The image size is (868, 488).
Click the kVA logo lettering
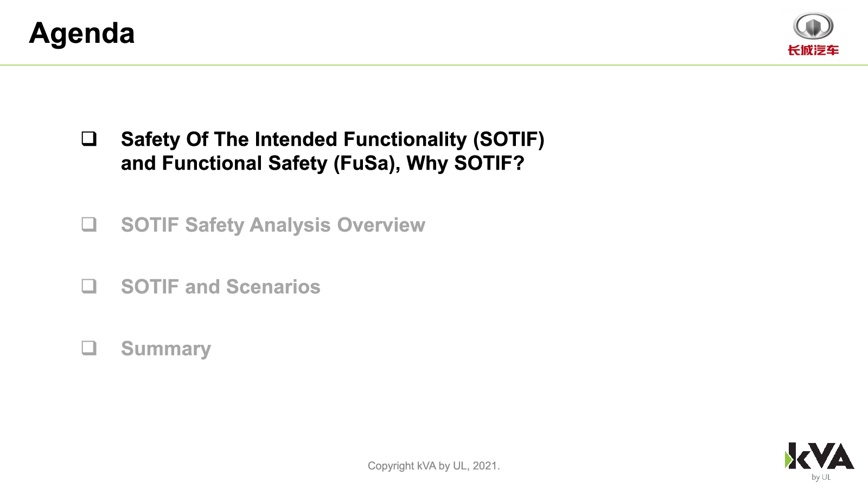821,455
